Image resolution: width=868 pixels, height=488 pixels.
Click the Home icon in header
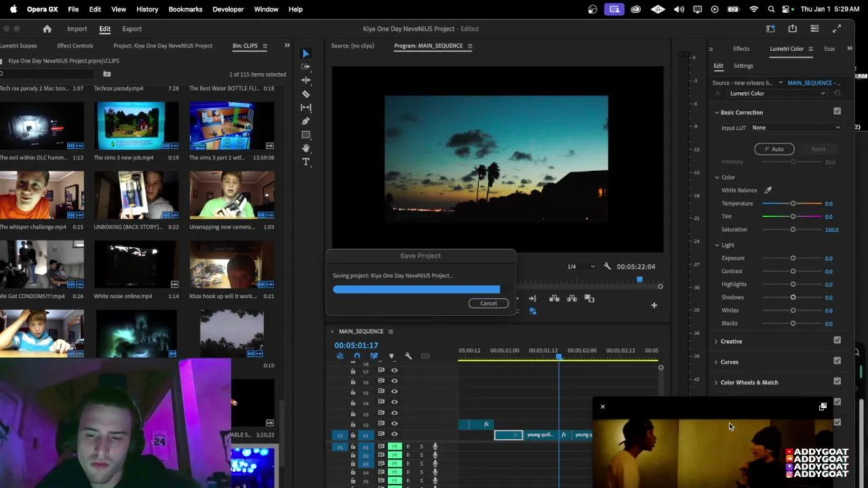(x=47, y=29)
